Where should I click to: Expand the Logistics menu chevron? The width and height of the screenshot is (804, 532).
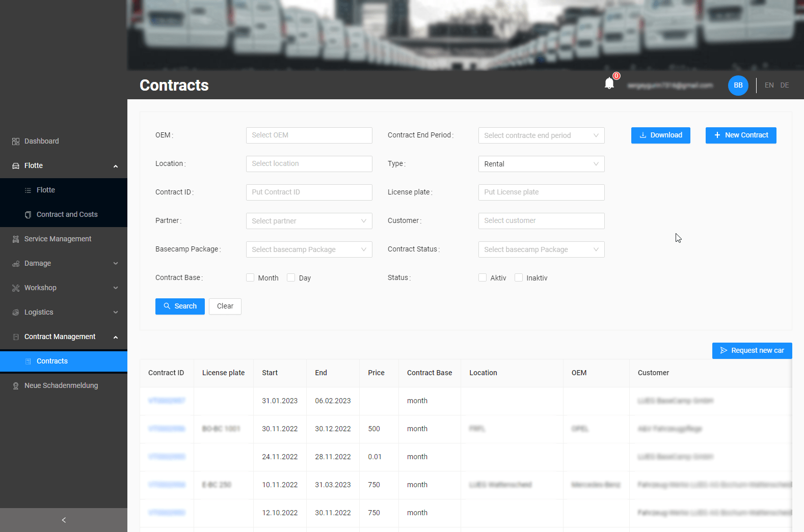[x=116, y=313]
